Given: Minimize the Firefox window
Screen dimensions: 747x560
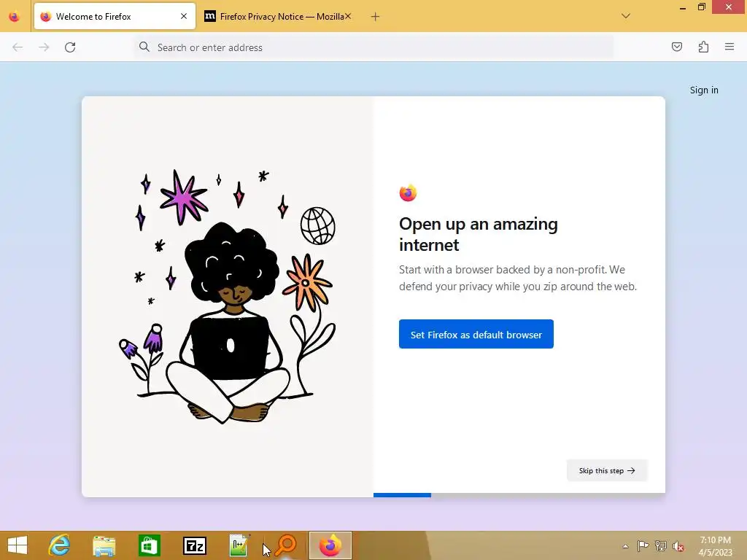Looking at the screenshot, I should click(x=683, y=7).
